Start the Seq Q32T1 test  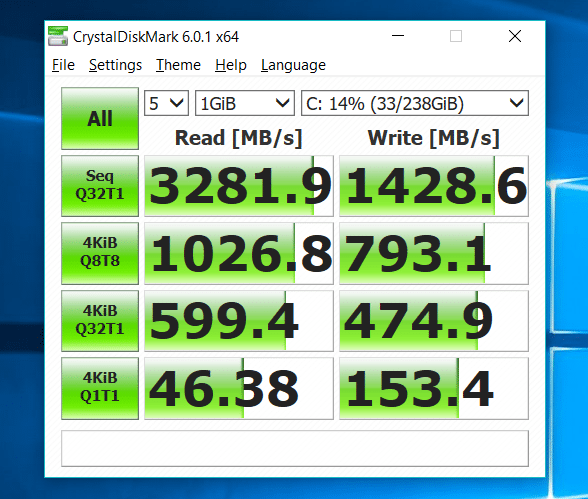[x=100, y=186]
